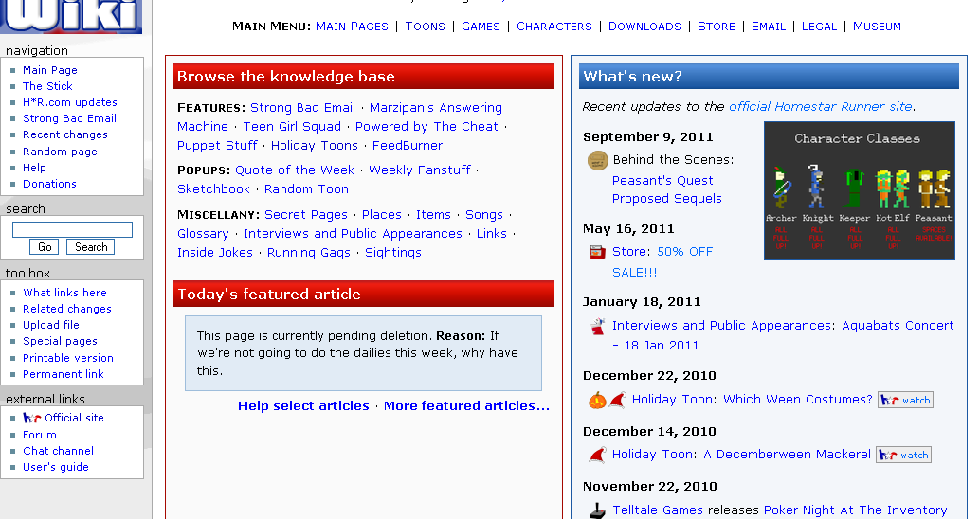The image size is (980, 519).
Task: Go to Main Page in navigation sidebar
Action: pos(50,70)
